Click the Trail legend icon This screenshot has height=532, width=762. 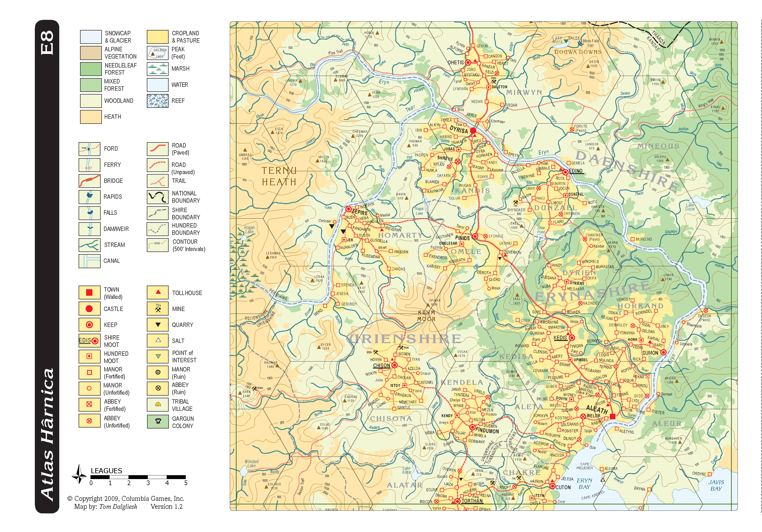158,181
